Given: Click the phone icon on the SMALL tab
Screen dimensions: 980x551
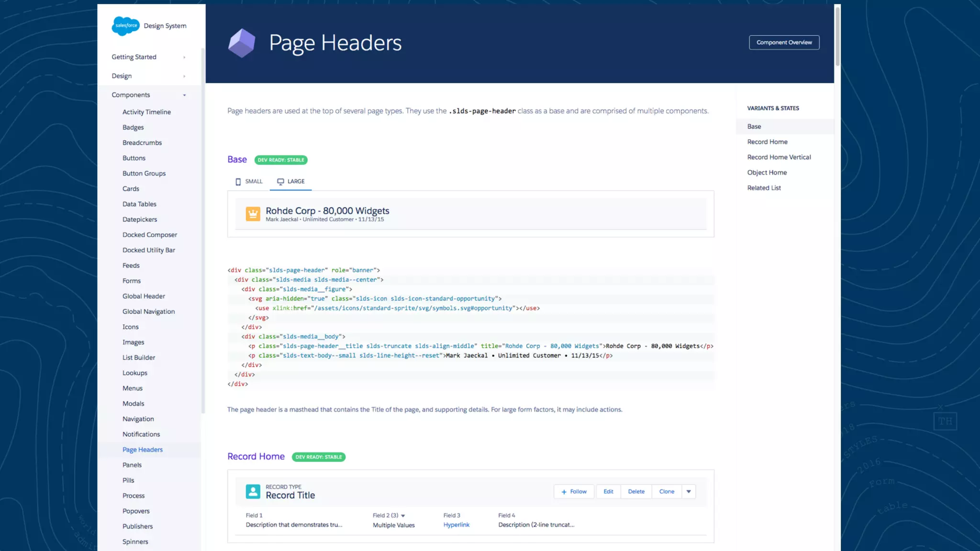Looking at the screenshot, I should click(238, 182).
